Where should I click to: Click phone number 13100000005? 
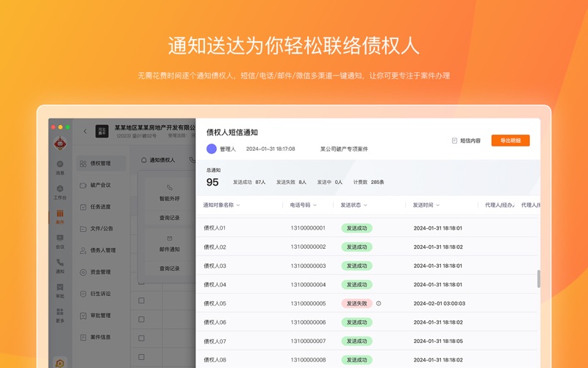point(308,303)
